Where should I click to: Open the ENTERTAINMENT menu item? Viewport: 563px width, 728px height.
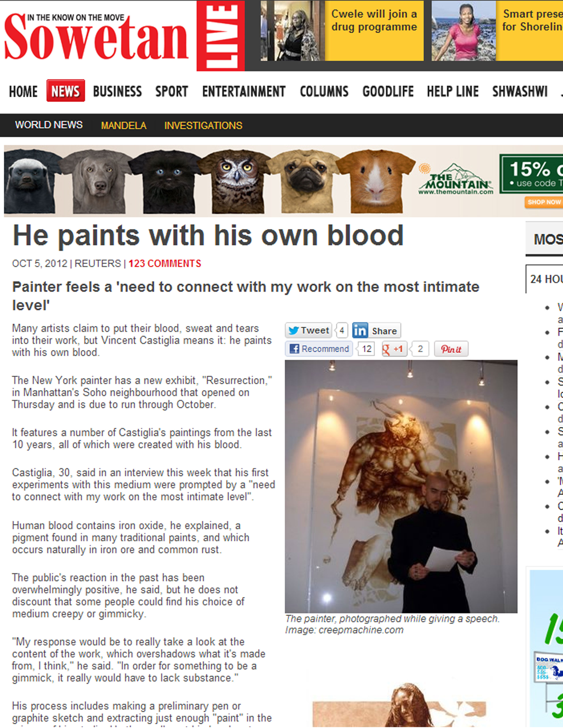tap(244, 91)
